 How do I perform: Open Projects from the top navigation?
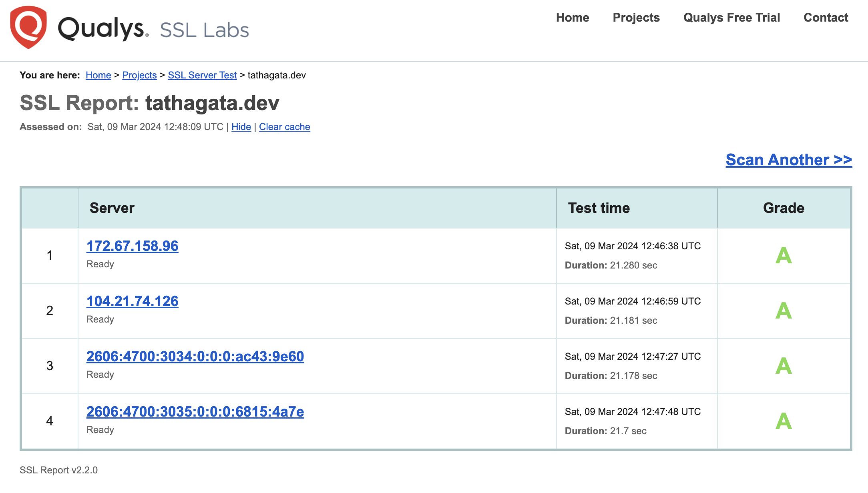click(x=636, y=18)
